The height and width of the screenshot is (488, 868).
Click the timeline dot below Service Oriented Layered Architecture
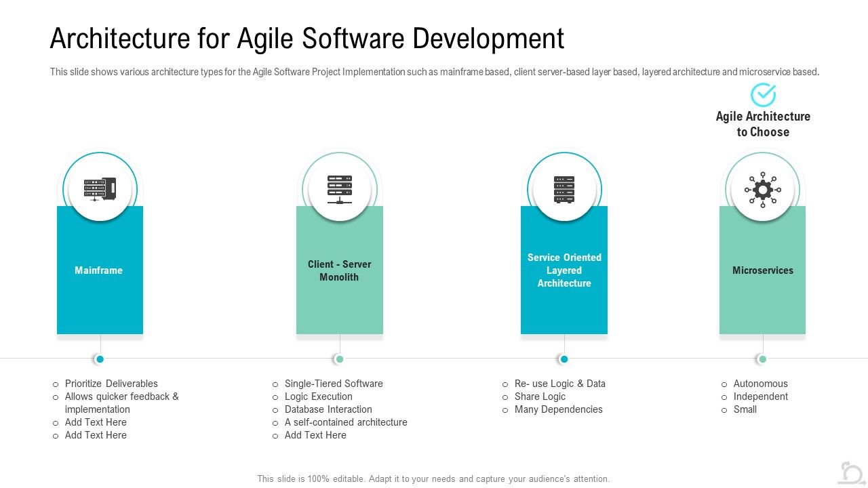564,359
